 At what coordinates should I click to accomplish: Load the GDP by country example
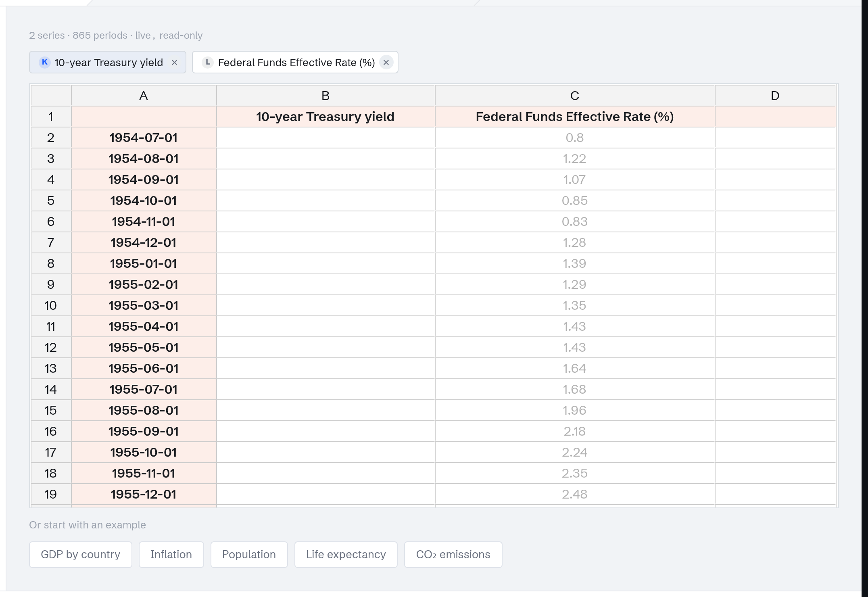tap(81, 555)
